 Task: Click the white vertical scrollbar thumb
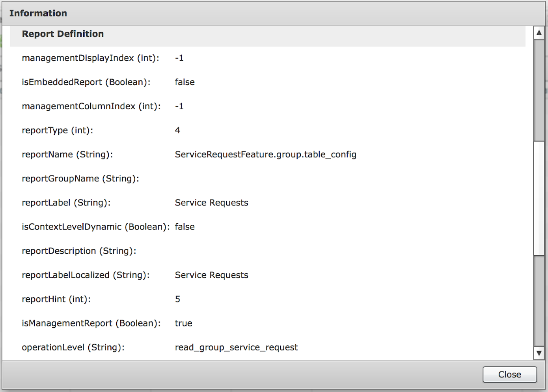539,198
